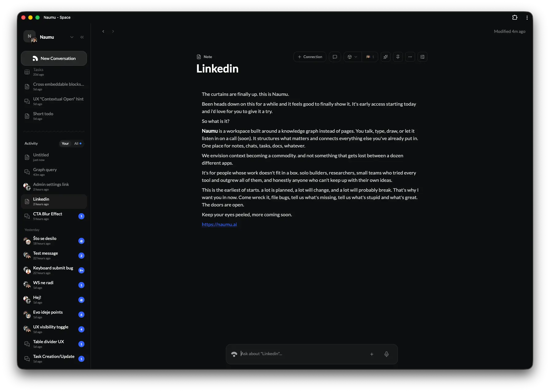Open UX visibility toggle conversation
This screenshot has height=392, width=550.
click(x=54, y=329)
